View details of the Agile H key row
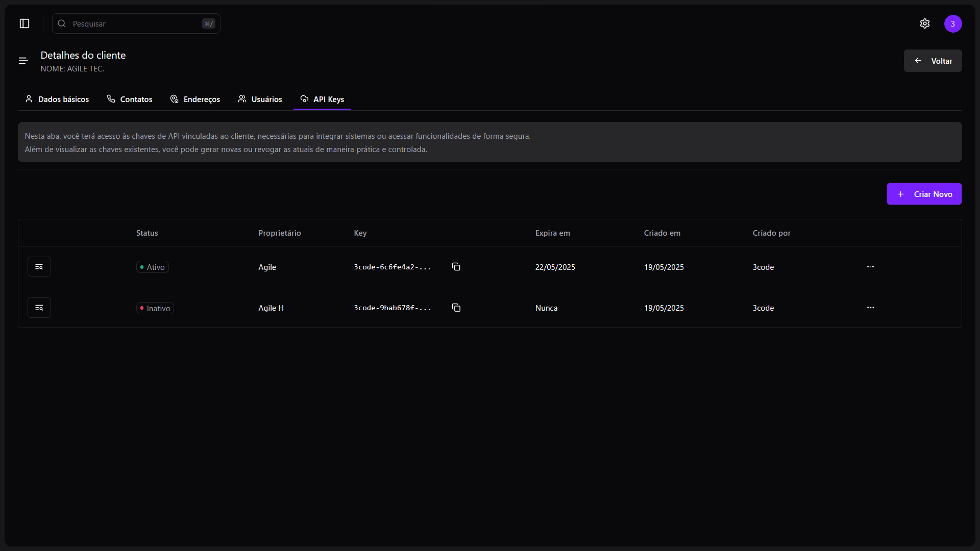 [x=39, y=308]
